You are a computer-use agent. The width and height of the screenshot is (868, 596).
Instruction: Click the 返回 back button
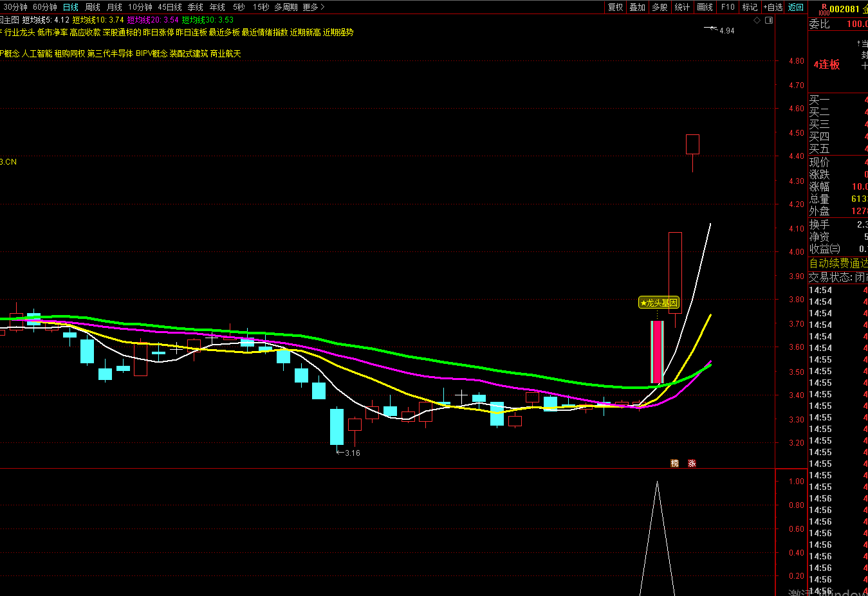pos(796,7)
